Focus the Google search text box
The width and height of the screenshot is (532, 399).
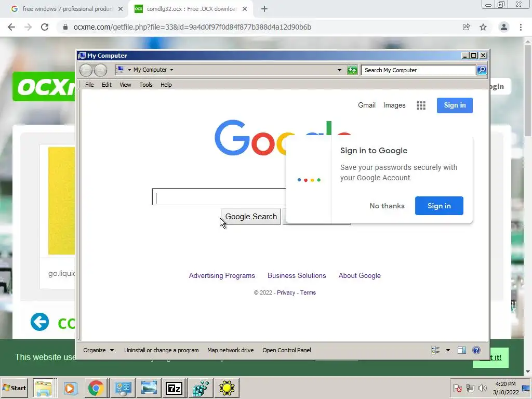(x=219, y=197)
